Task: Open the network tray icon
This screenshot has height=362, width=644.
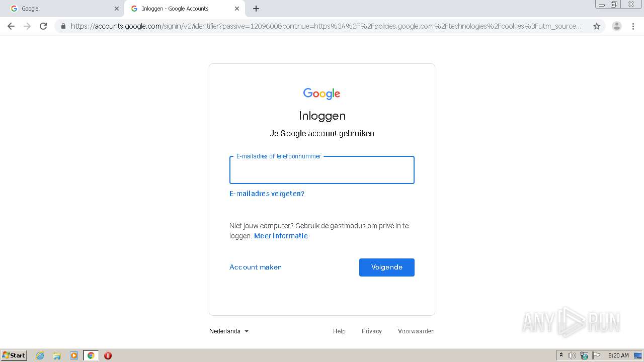Action: 584,355
